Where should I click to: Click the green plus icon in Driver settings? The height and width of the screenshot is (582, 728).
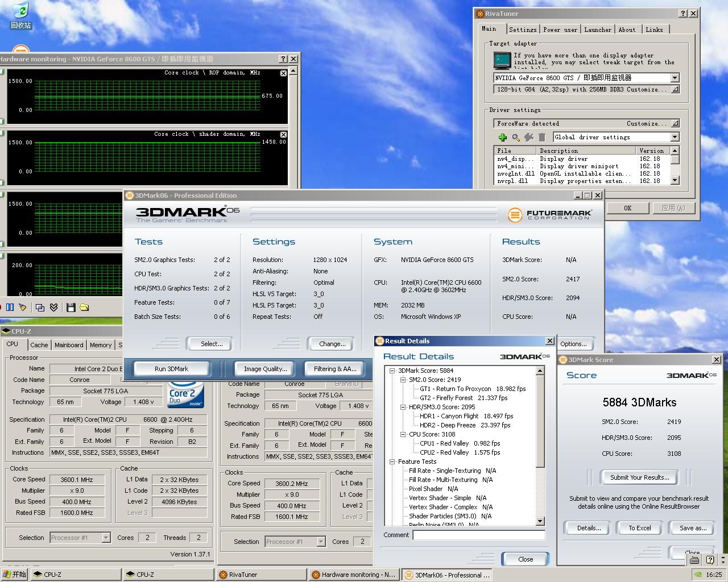click(502, 137)
